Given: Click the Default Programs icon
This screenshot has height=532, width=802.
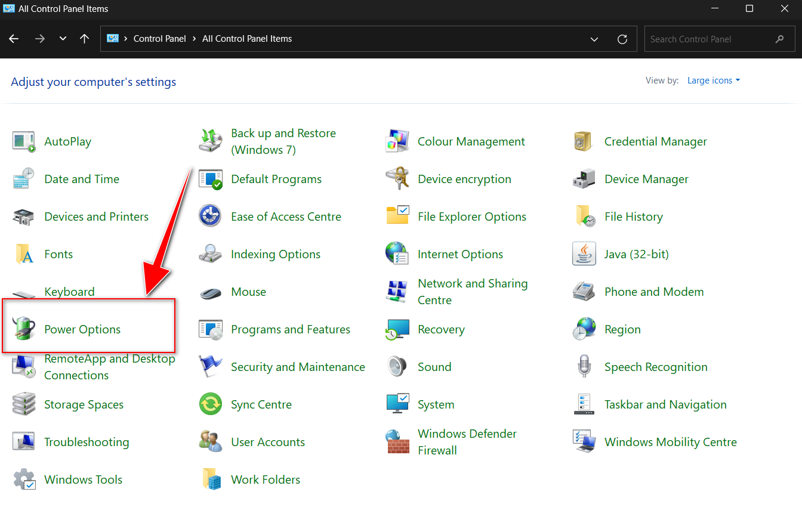Looking at the screenshot, I should pyautogui.click(x=211, y=180).
